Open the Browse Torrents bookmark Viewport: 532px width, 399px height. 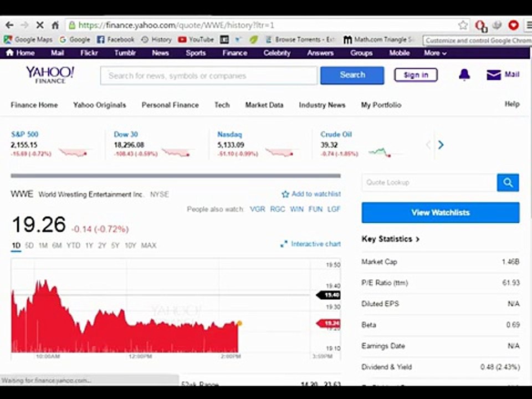tap(300, 40)
